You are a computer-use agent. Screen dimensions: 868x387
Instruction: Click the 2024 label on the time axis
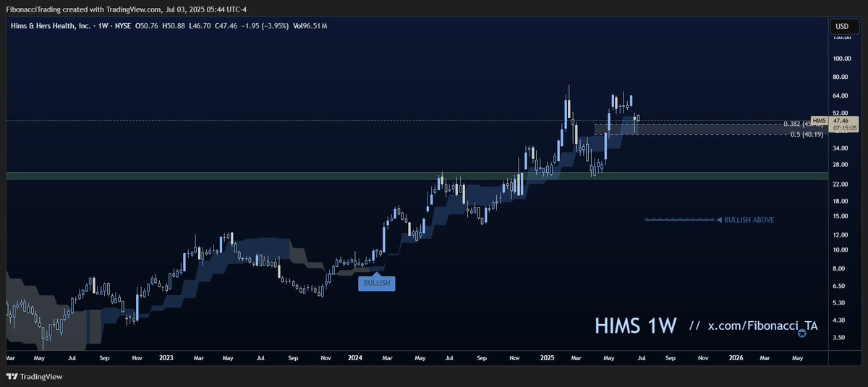[x=354, y=357]
